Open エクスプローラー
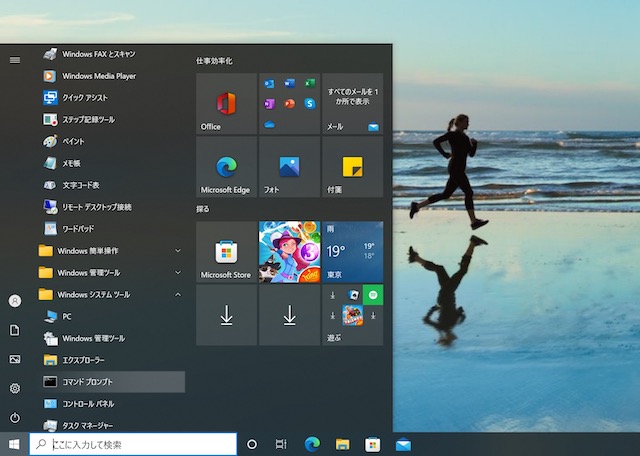This screenshot has width=640, height=456. (110, 360)
